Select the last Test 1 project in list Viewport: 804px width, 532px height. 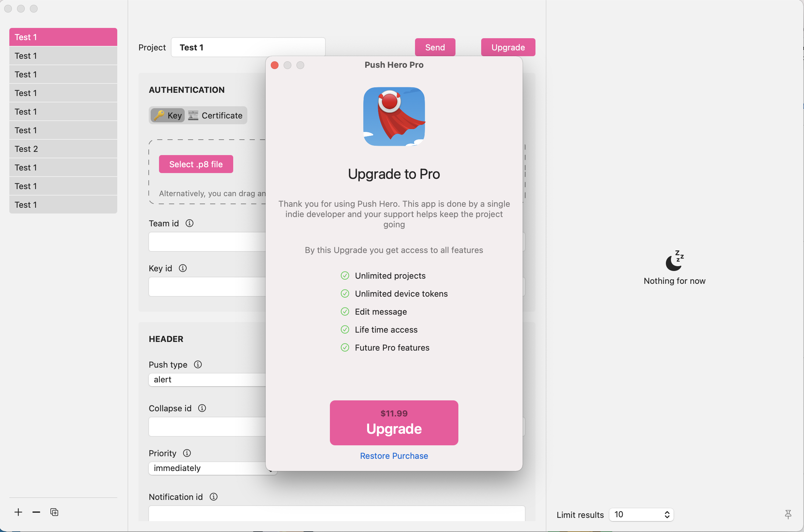click(x=63, y=205)
